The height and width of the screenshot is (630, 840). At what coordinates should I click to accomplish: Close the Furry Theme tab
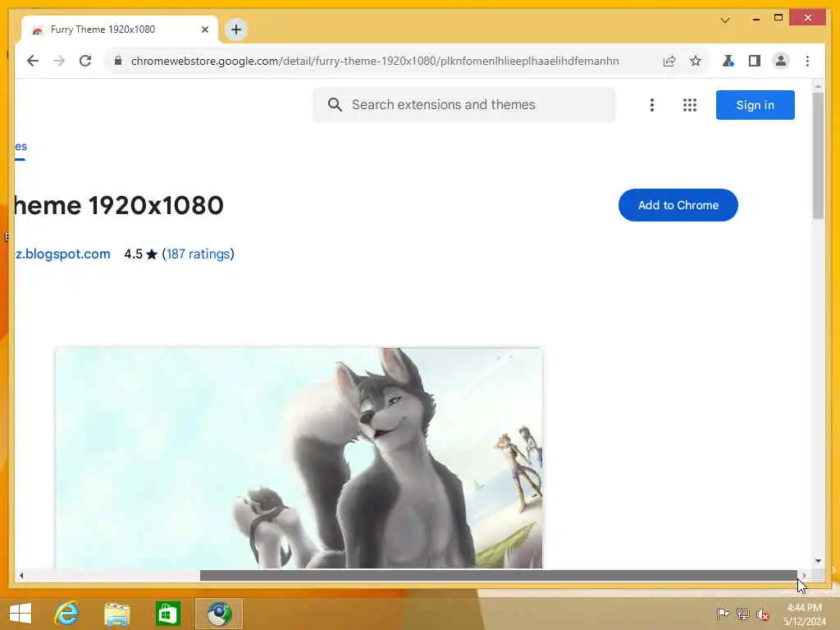(204, 30)
